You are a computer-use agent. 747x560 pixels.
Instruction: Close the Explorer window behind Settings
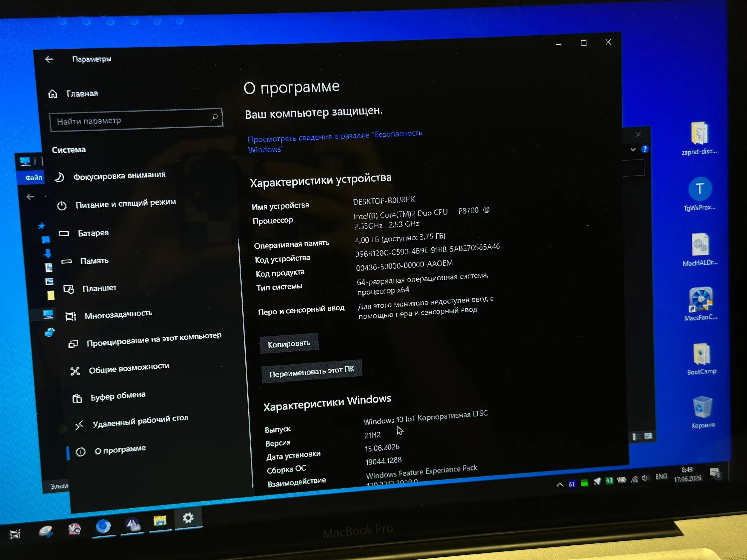coord(638,135)
